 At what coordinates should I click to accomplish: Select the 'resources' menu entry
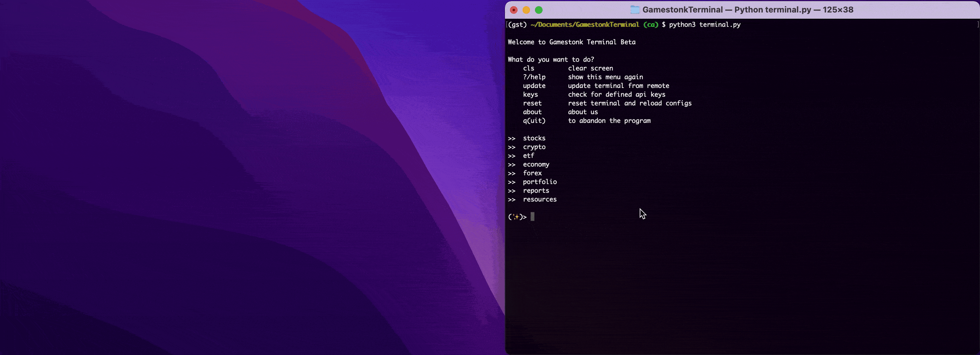540,199
